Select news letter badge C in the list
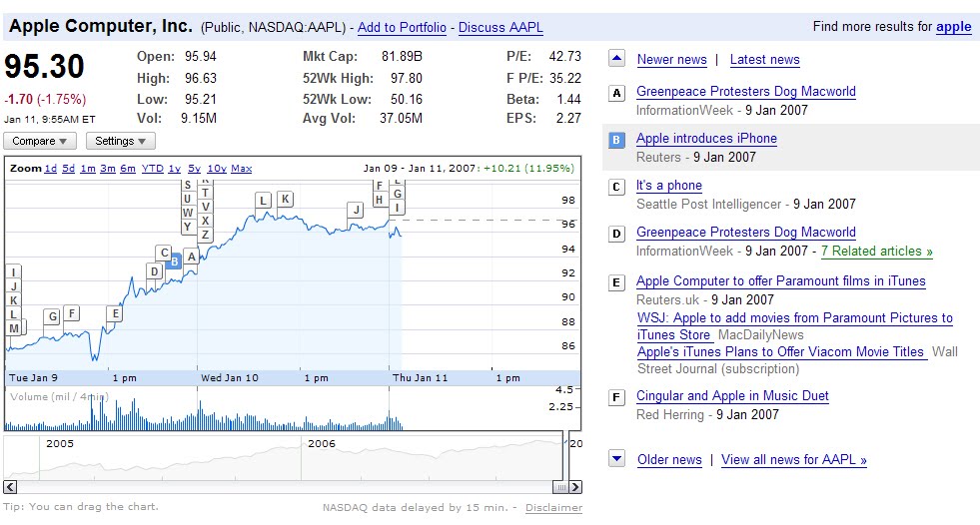Screen dimensions: 980x525 tap(616, 187)
